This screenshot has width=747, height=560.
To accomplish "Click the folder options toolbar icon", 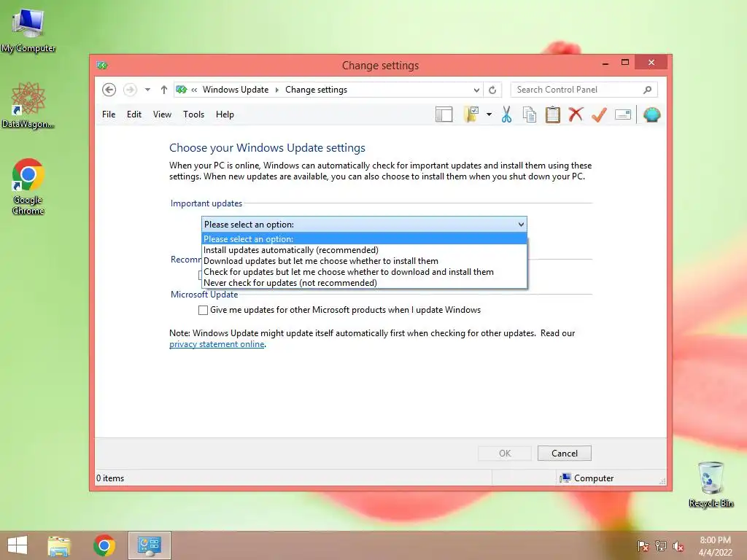I will [x=471, y=114].
